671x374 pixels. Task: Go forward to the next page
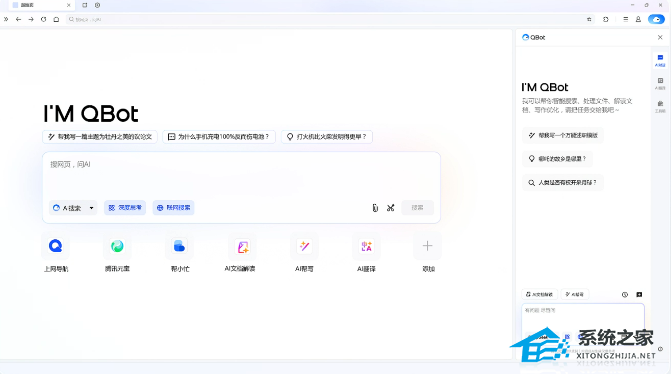pos(31,19)
